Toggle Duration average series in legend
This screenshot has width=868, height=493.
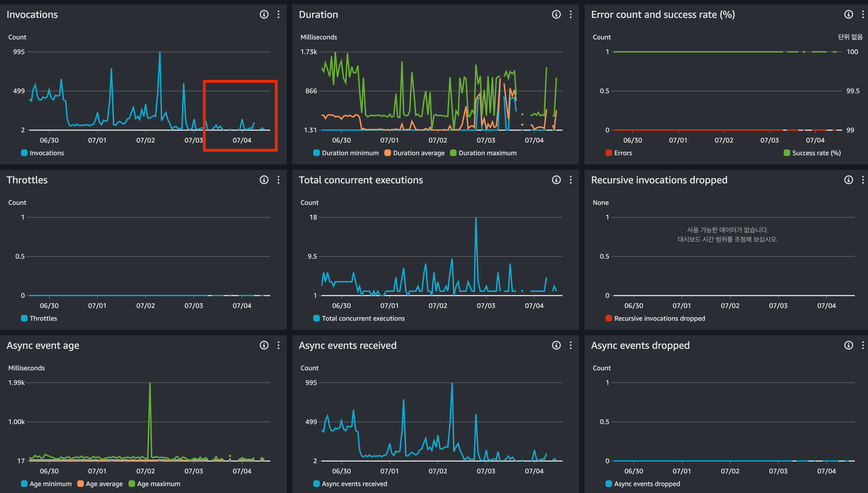point(418,153)
